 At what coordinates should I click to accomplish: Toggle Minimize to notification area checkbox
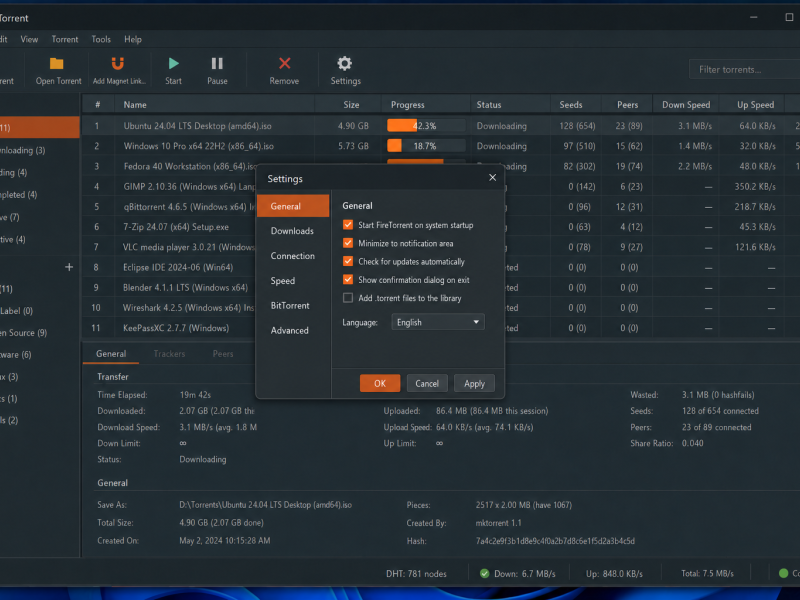348,243
